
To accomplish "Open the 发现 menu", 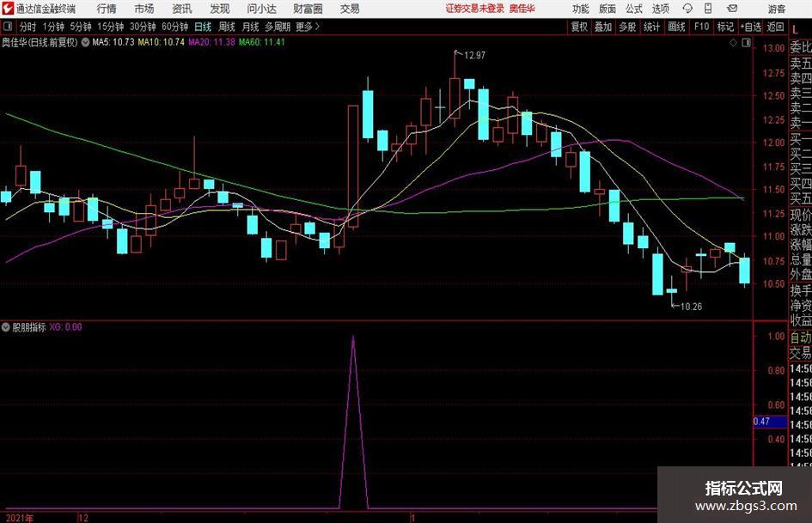I will (220, 9).
